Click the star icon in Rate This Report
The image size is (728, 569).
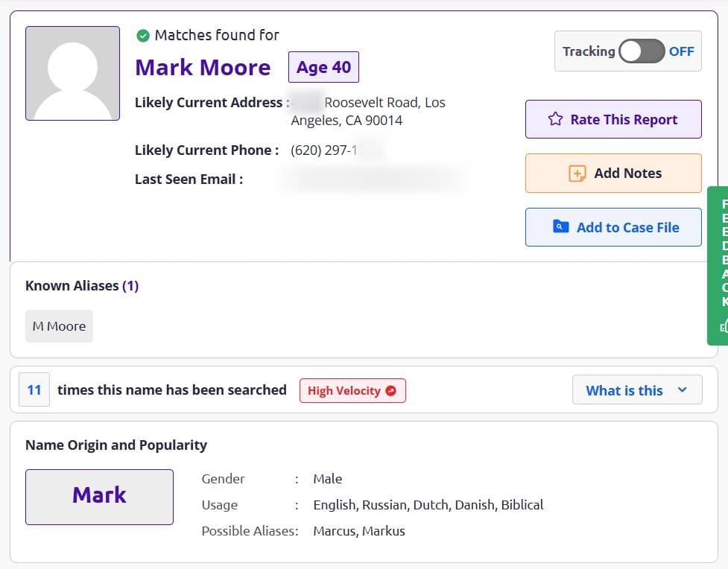555,119
